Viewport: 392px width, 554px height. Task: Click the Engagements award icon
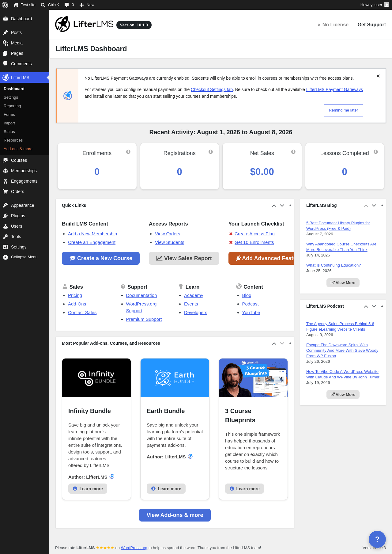pos(6,181)
